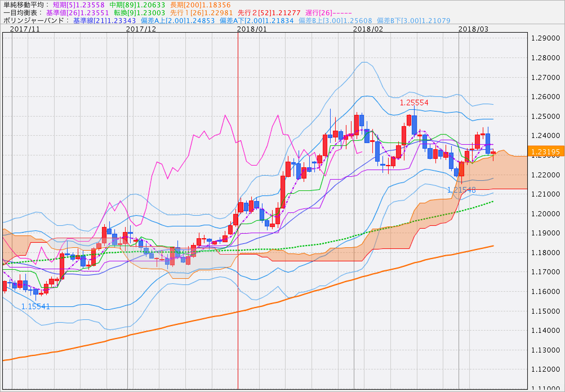Click the 1.19000 price axis label

[546, 233]
